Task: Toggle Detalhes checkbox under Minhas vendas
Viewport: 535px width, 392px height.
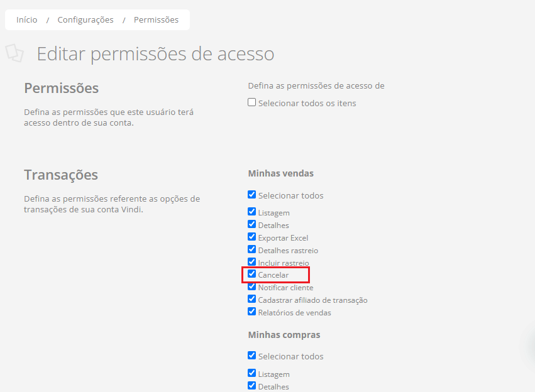Action: 252,224
